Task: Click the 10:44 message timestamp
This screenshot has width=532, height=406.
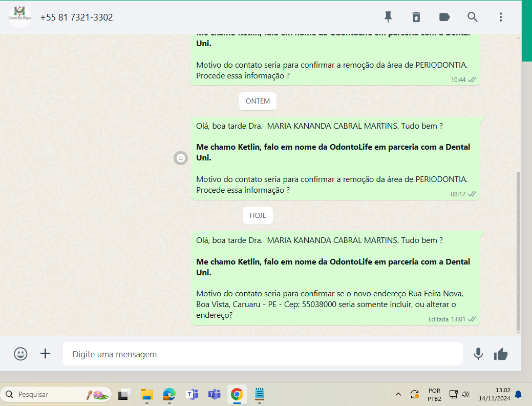Action: click(x=458, y=80)
